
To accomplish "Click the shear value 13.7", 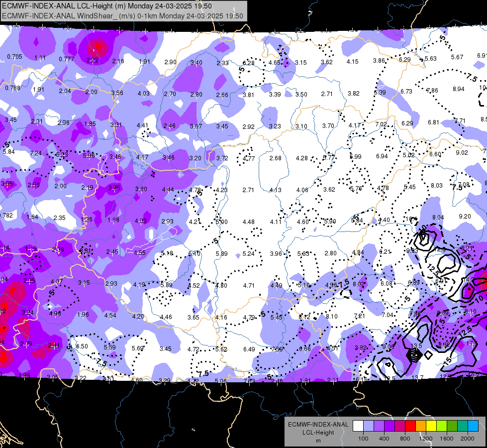I will point(417,377).
